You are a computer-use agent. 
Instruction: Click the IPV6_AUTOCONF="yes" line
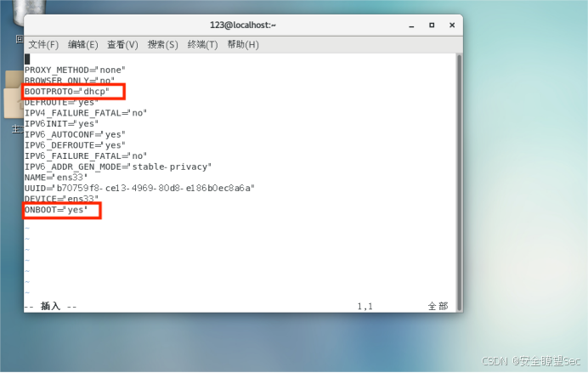pos(75,134)
